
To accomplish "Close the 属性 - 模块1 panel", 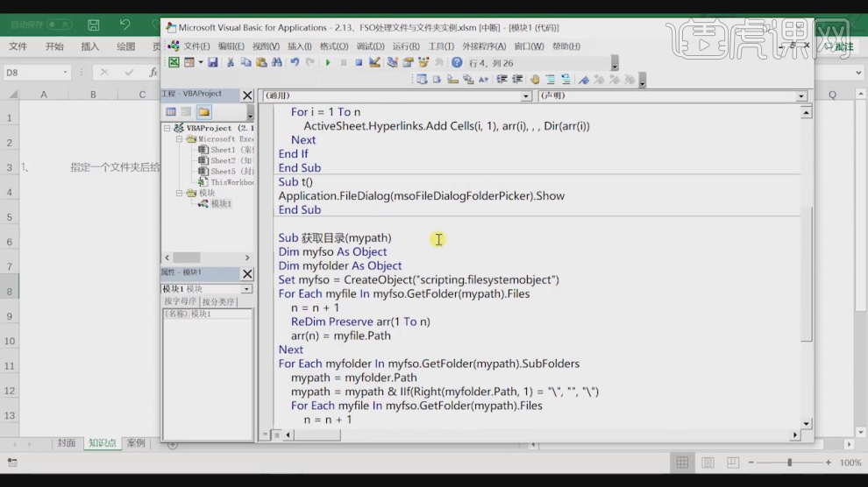I will pyautogui.click(x=247, y=273).
